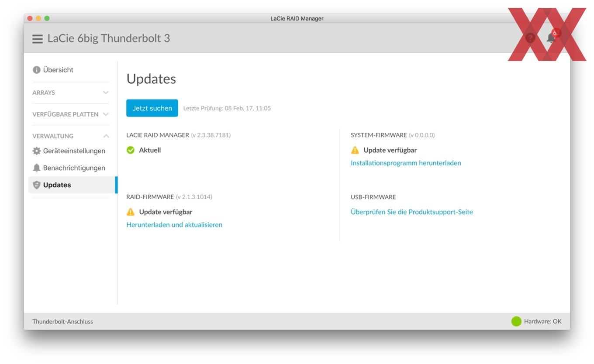Click the SYSTEM-FIRMWARE version label
The image size is (594, 364).
(x=393, y=135)
